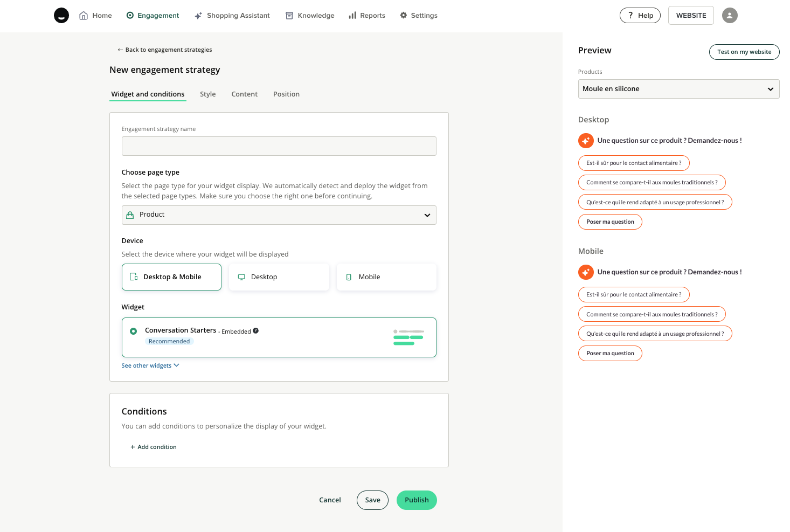The image size is (790, 532).
Task: Click the Engagement strategy name input field
Action: [x=279, y=146]
